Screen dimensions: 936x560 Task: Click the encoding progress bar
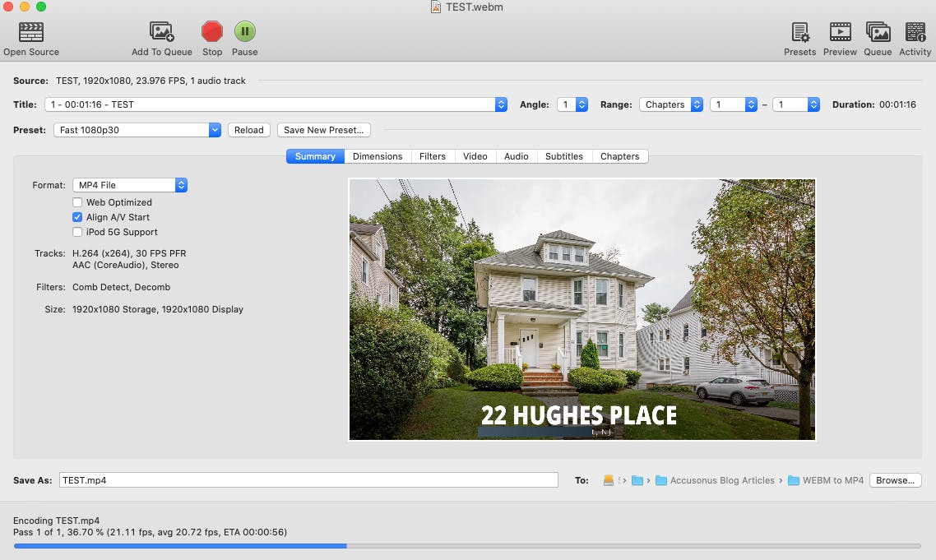467,546
